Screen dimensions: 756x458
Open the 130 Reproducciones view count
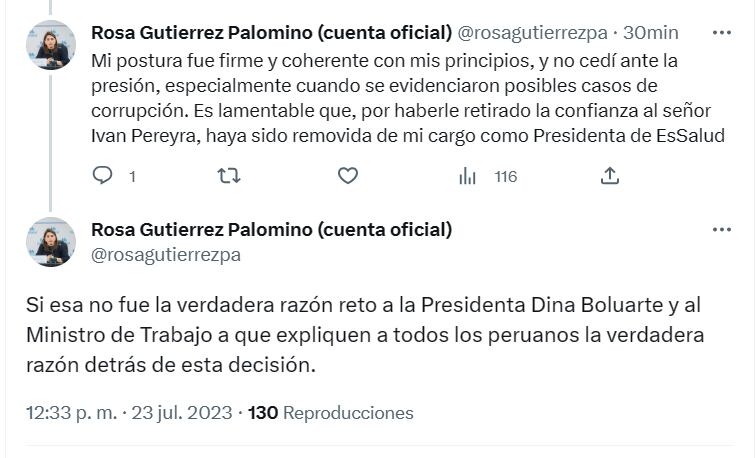pyautogui.click(x=330, y=412)
